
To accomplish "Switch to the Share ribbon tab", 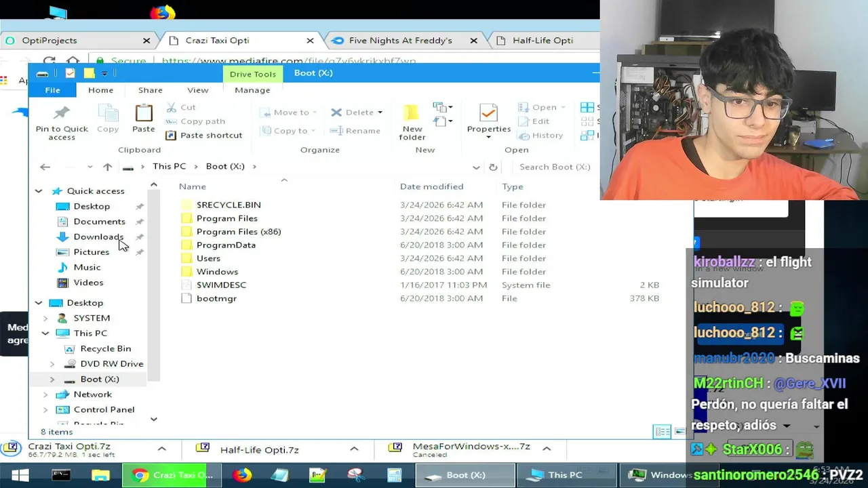I will [x=150, y=90].
